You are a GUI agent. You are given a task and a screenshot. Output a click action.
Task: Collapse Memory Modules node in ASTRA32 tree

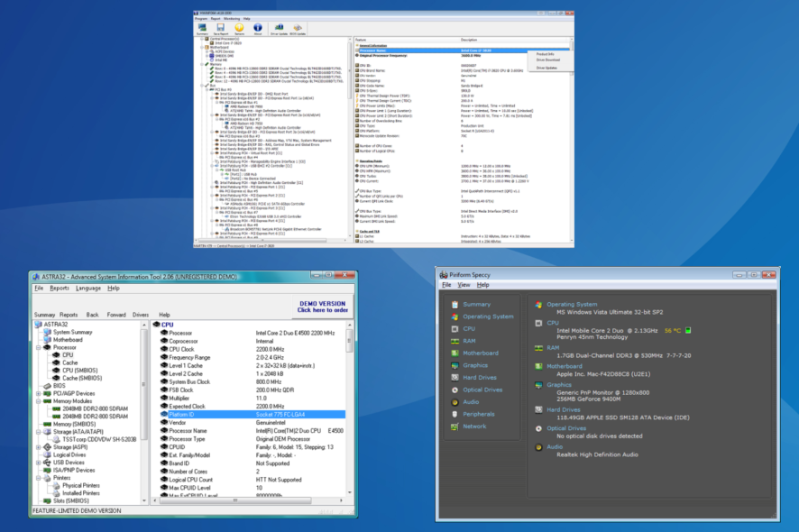coord(38,401)
